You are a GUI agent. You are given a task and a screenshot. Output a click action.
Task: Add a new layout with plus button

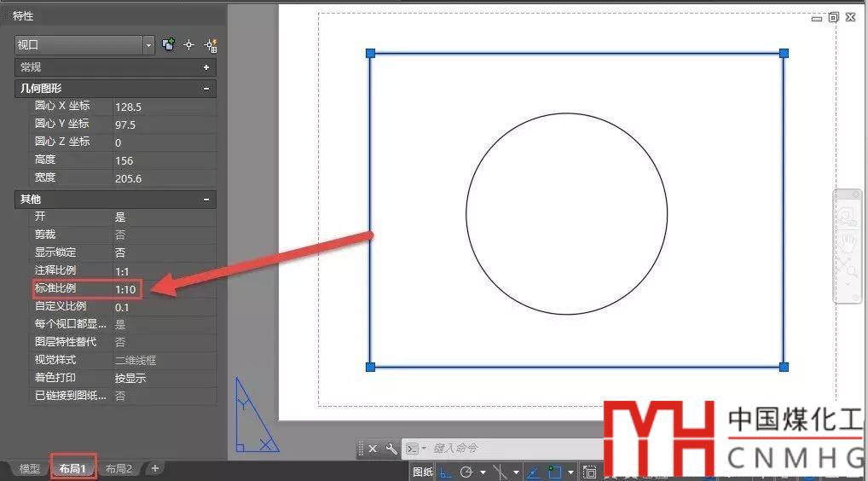(x=154, y=468)
